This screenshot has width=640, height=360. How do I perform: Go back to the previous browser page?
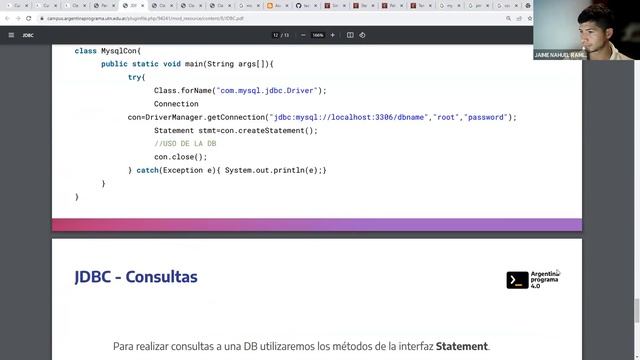[x=7, y=18]
